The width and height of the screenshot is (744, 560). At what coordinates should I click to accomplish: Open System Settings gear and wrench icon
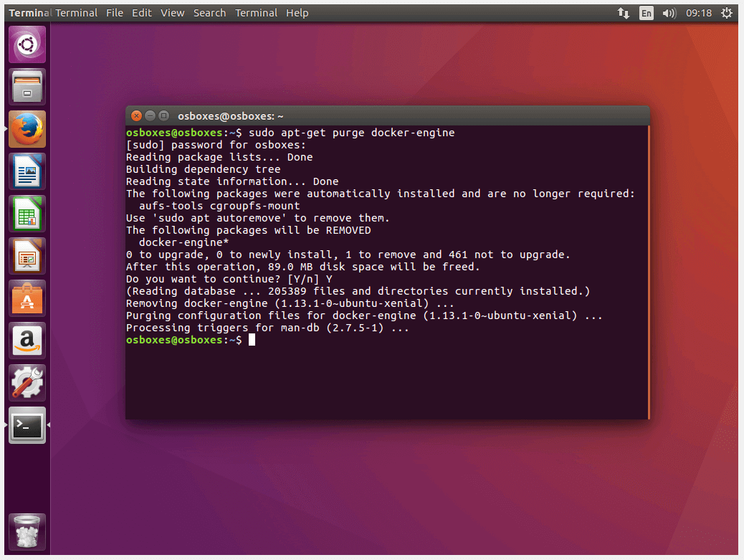[27, 383]
